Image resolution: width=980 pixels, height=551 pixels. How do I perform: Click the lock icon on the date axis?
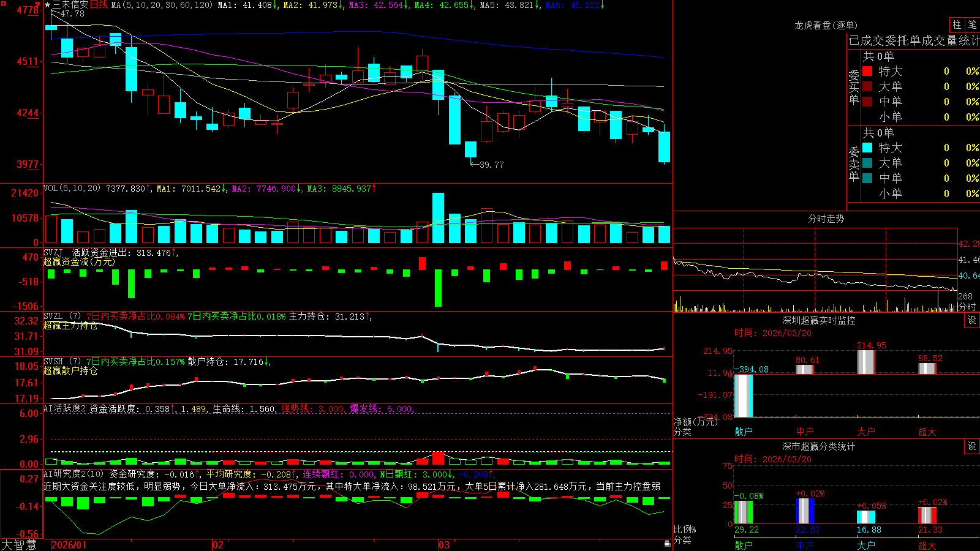pyautogui.click(x=668, y=544)
